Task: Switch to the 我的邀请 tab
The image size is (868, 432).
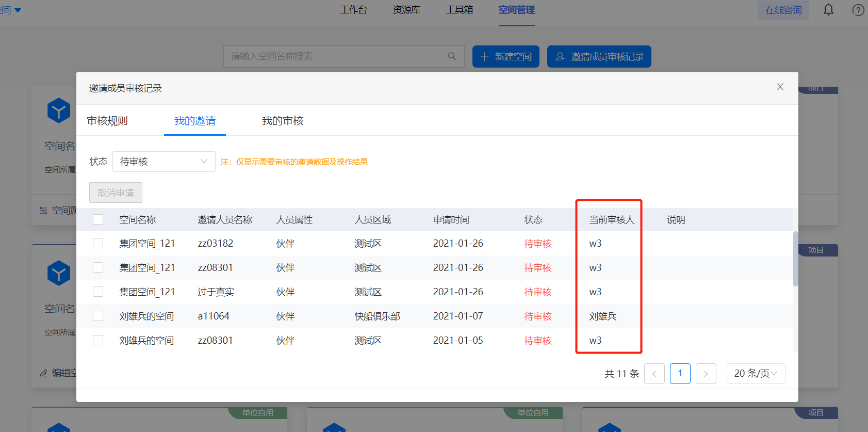Action: point(195,121)
